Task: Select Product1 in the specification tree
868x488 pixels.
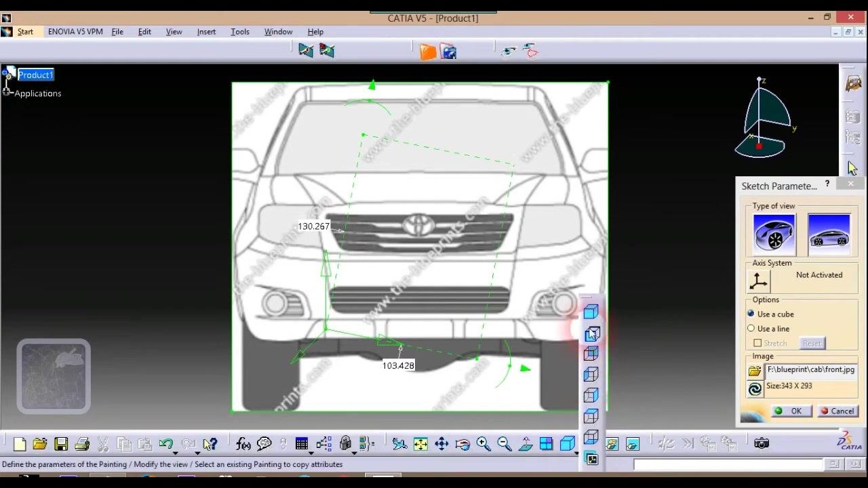Action: click(36, 75)
